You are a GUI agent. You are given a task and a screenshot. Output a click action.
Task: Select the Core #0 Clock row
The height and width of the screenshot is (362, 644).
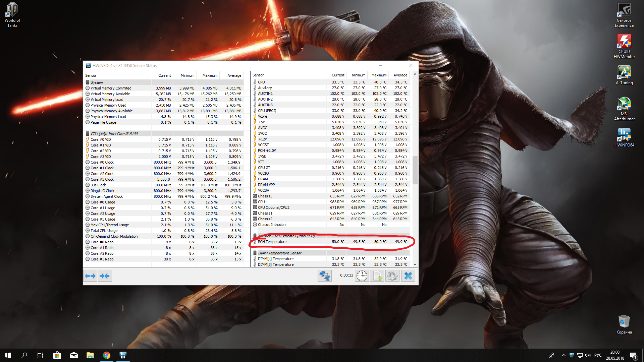pyautogui.click(x=102, y=162)
